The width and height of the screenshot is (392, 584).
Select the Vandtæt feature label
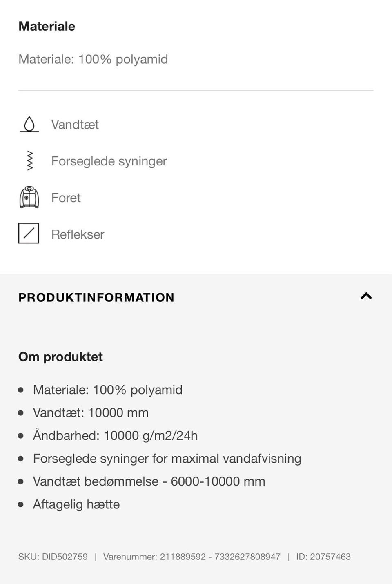click(75, 125)
